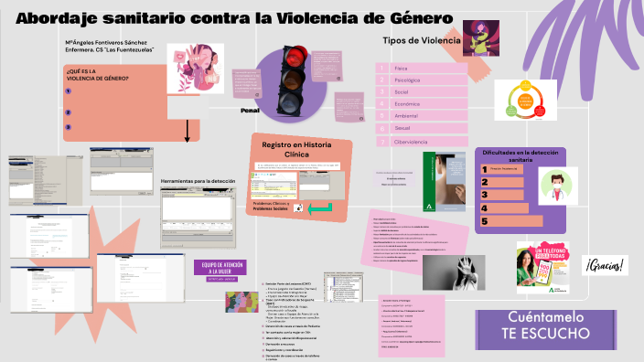Select difficulty bar number 5

(511, 221)
